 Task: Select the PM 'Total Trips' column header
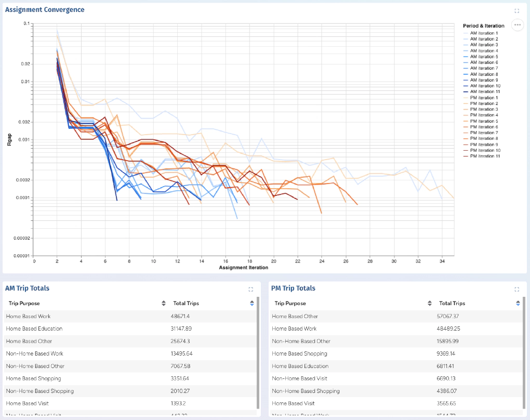(452, 304)
